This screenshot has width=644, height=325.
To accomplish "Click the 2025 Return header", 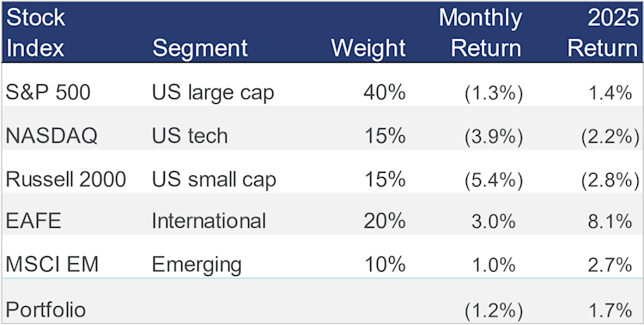I will point(603,33).
